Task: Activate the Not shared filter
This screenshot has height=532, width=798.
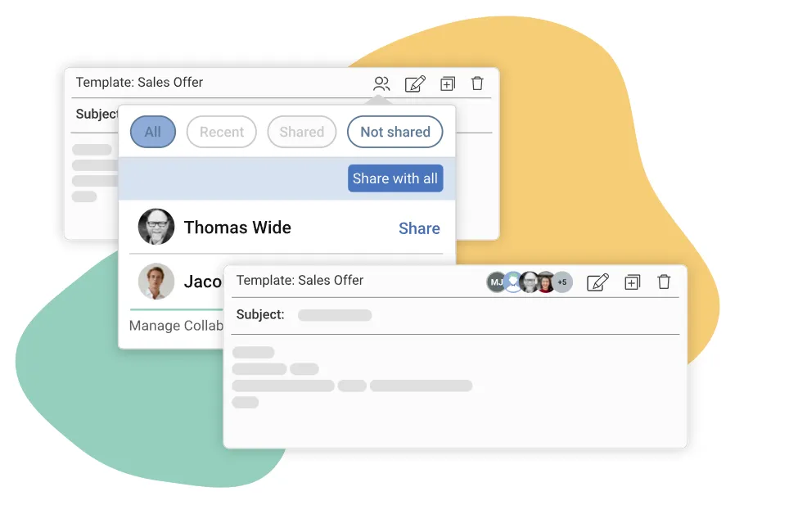Action: (x=395, y=132)
